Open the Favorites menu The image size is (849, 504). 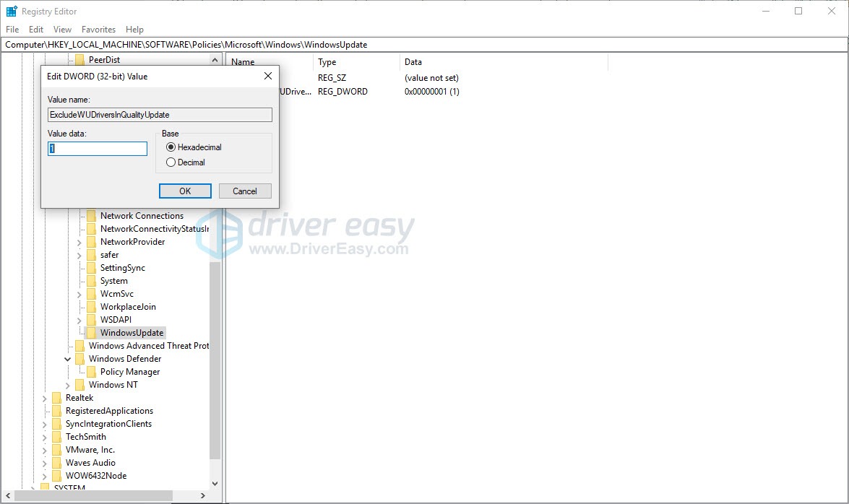pos(98,29)
